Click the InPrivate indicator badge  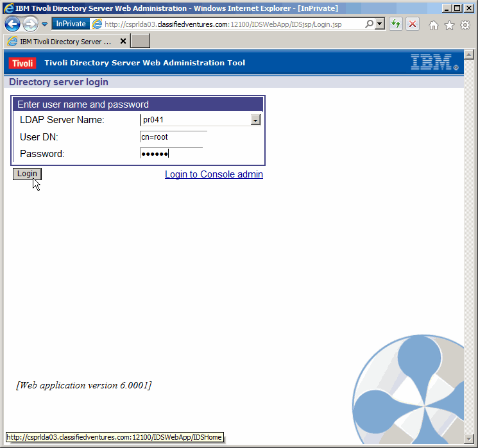tap(71, 24)
